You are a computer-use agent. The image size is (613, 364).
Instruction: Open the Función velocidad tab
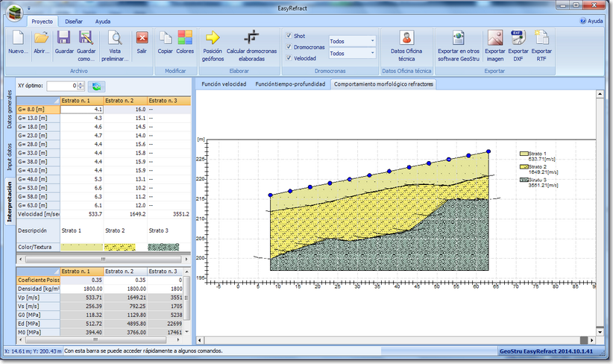(x=224, y=84)
